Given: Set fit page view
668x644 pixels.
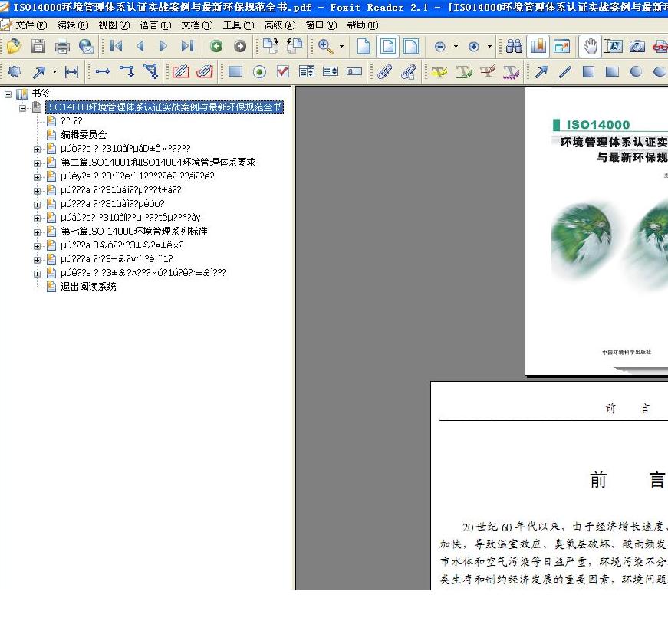Looking at the screenshot, I should (387, 46).
